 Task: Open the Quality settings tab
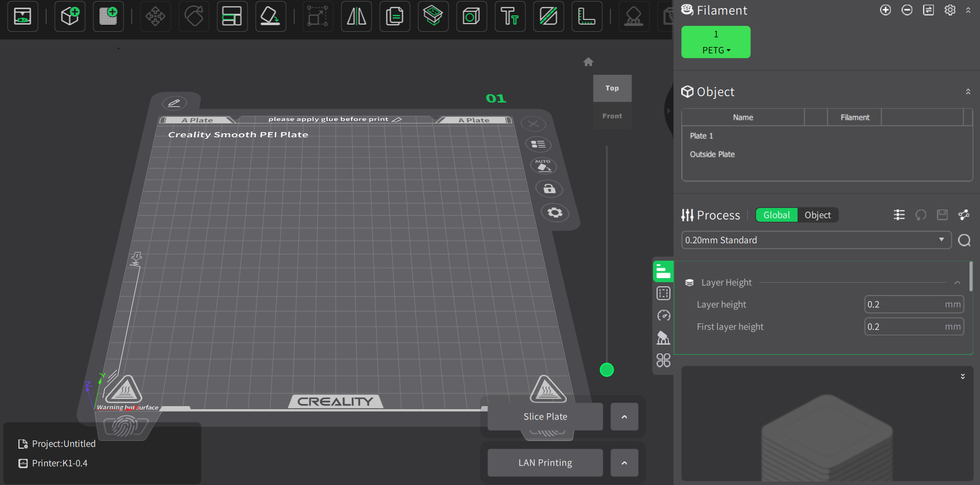coord(663,271)
